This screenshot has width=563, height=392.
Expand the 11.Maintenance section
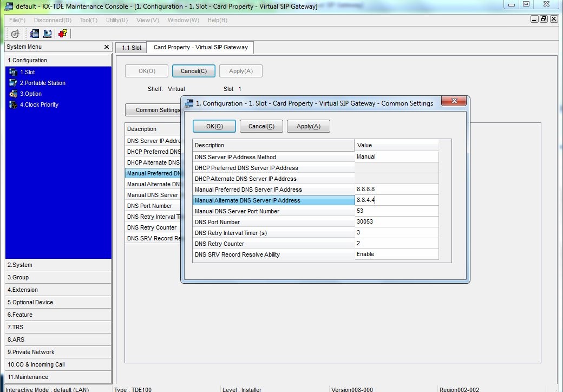coord(58,377)
